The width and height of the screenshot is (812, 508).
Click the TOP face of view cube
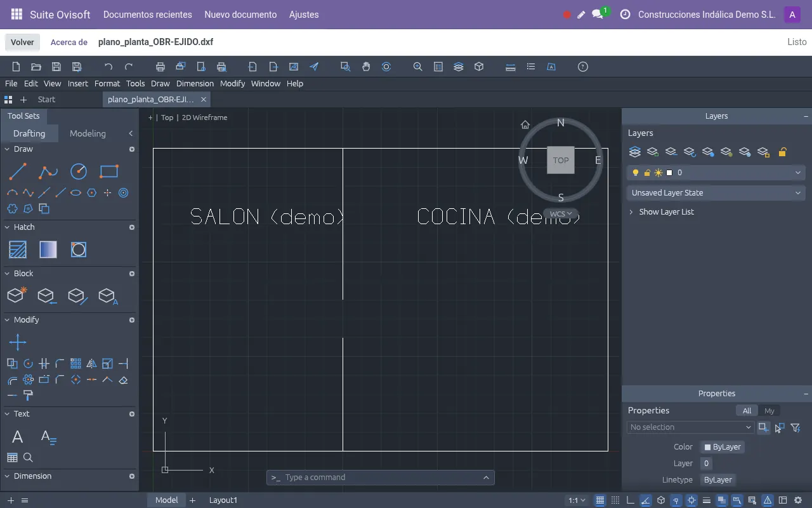(561, 160)
